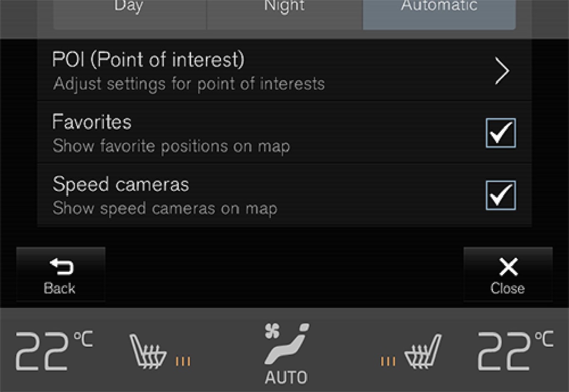Open left seat heating control

point(148,351)
